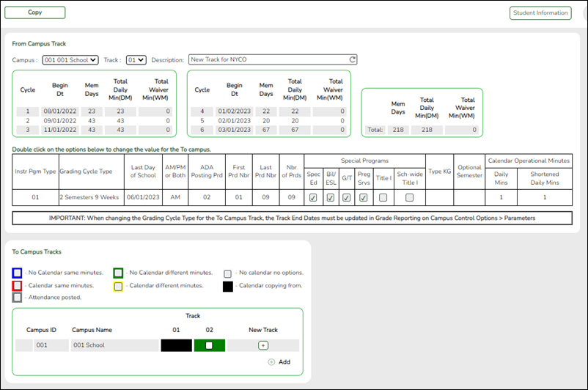This screenshot has width=588, height=390.
Task: Click the gray Attendance posted legend box
Action: (18, 298)
